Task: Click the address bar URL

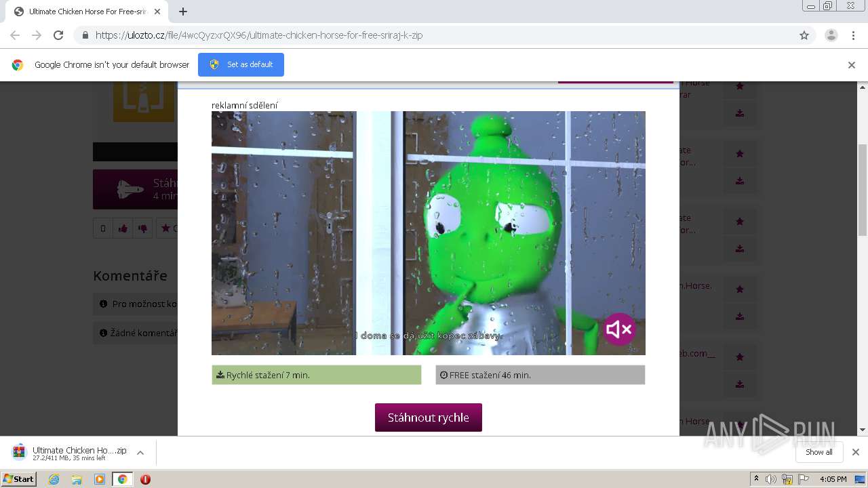Action: click(x=259, y=35)
